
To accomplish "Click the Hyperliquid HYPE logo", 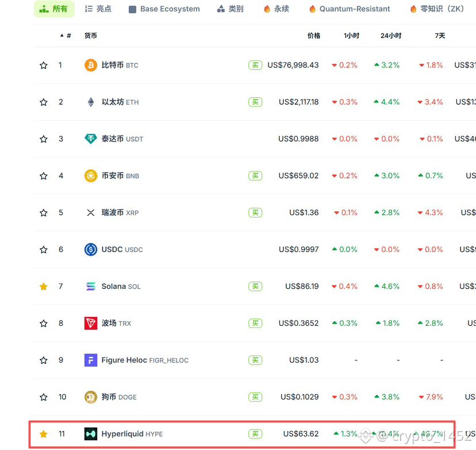I will tap(90, 434).
